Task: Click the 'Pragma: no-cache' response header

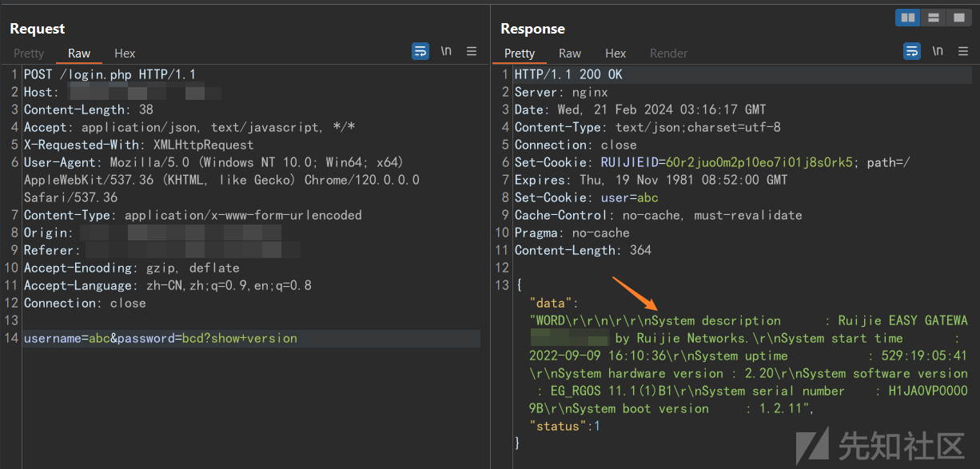Action: pos(572,233)
